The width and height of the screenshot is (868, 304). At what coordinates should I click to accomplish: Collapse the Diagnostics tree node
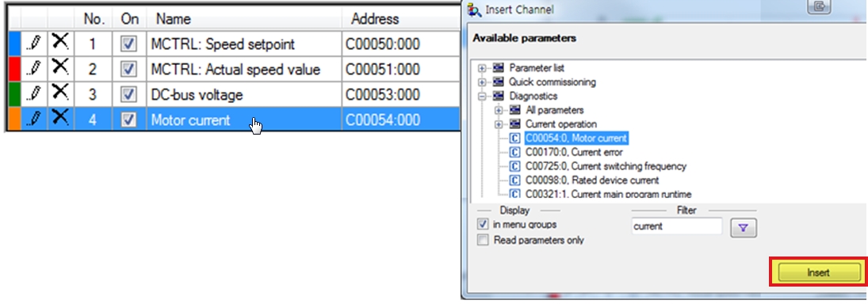(482, 96)
